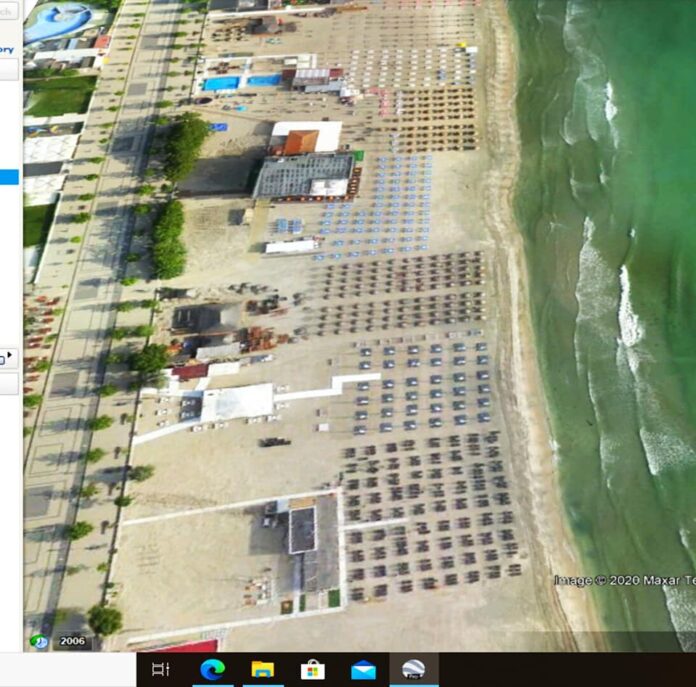Click the white canopy tent on the sand
Screen dimensions: 696x687
[x=237, y=402]
